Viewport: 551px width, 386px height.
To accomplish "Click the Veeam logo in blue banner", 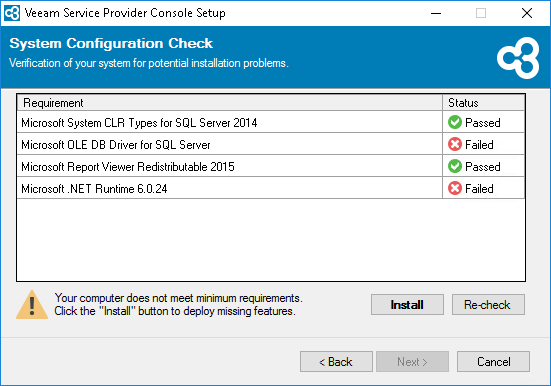I will tap(518, 58).
